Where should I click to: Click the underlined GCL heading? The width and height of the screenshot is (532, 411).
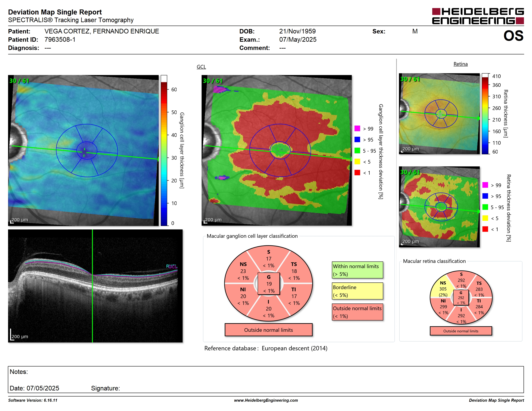click(x=201, y=67)
